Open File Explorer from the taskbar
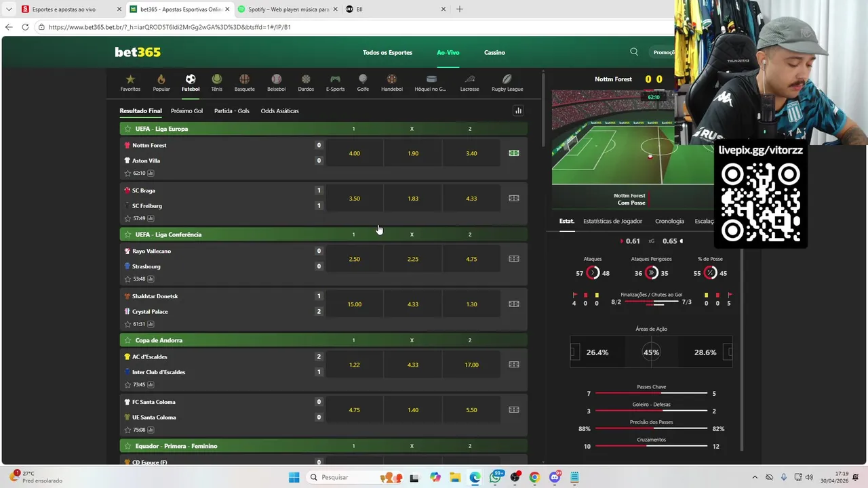The width and height of the screenshot is (868, 488). (x=455, y=477)
